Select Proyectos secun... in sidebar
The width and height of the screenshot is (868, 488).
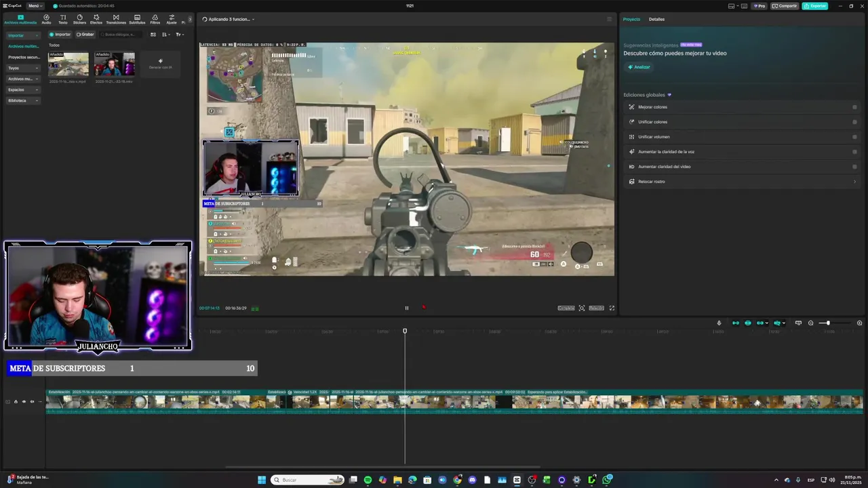click(23, 57)
